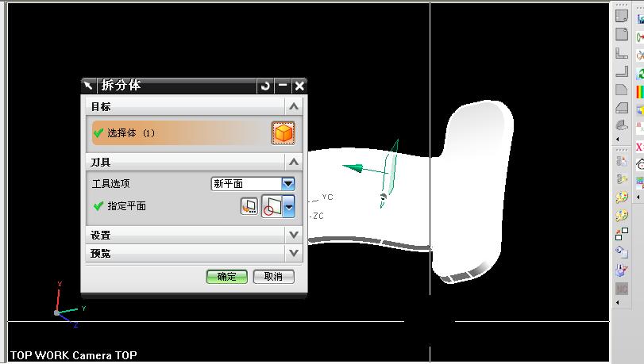Click the green swirl icon at far right

click(x=640, y=74)
